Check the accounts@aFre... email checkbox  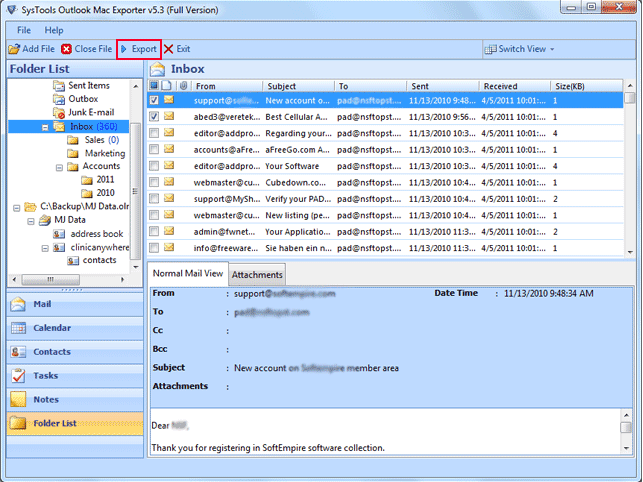click(x=154, y=149)
